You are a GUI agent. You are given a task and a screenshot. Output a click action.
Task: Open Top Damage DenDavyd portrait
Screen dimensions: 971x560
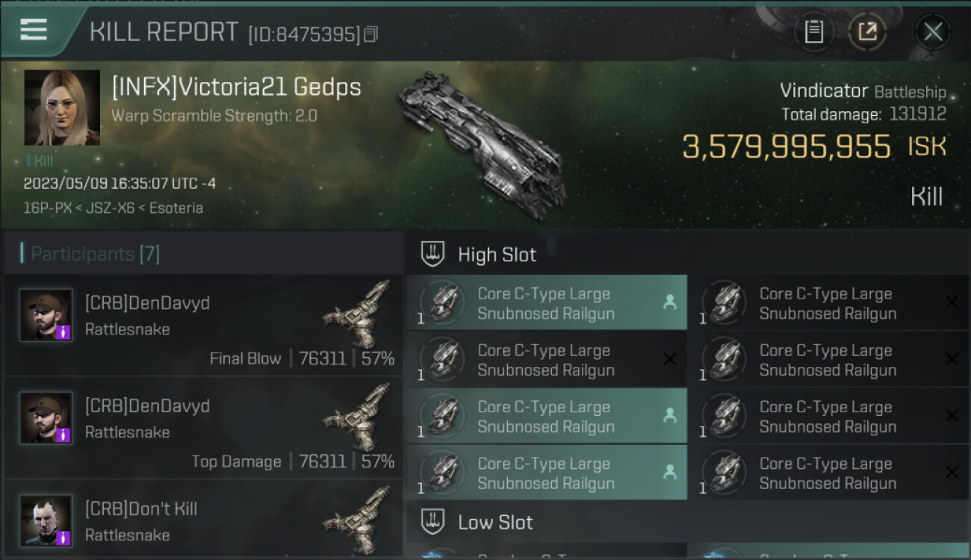point(46,418)
